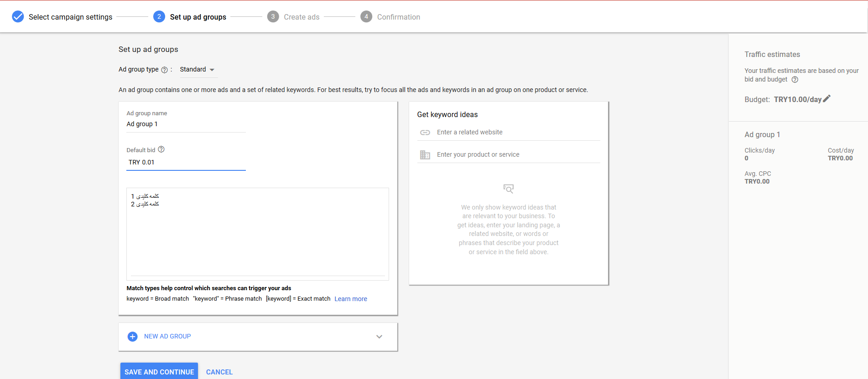Click the TRY10.00/day budget value
The height and width of the screenshot is (379, 868).
coord(798,99)
